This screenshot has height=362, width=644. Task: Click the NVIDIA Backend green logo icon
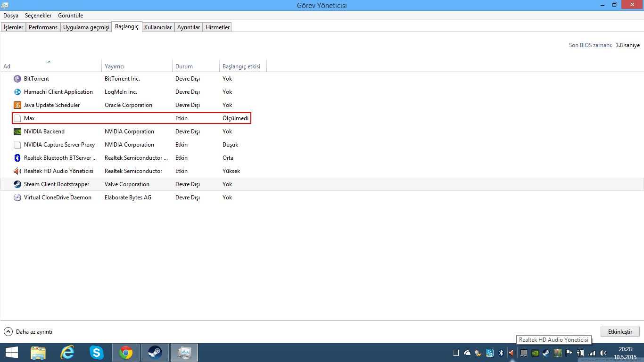17,132
